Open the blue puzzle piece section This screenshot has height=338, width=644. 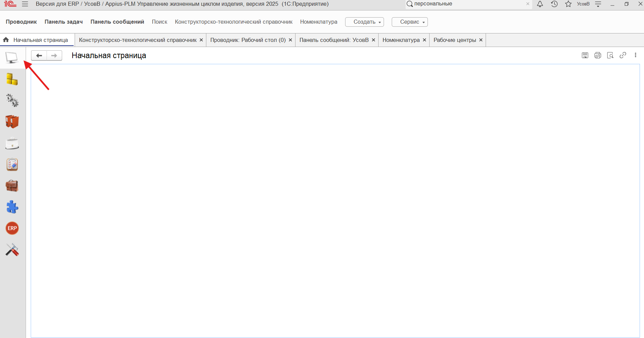point(12,207)
